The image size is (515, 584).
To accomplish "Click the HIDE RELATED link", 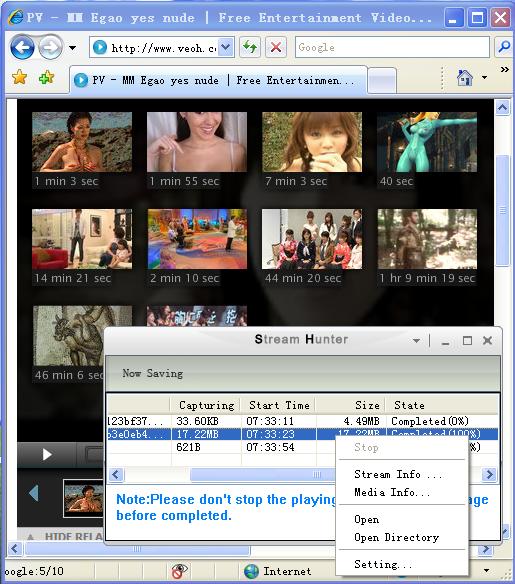I will [73, 536].
